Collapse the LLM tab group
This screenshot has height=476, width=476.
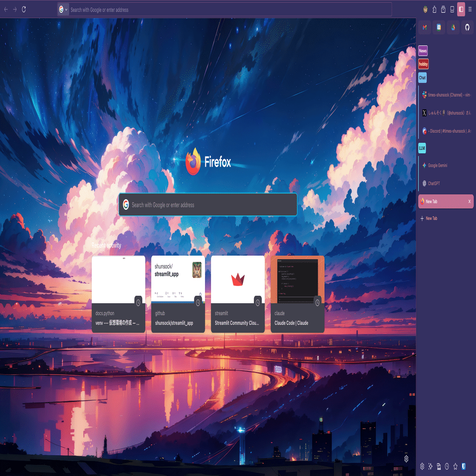click(422, 148)
